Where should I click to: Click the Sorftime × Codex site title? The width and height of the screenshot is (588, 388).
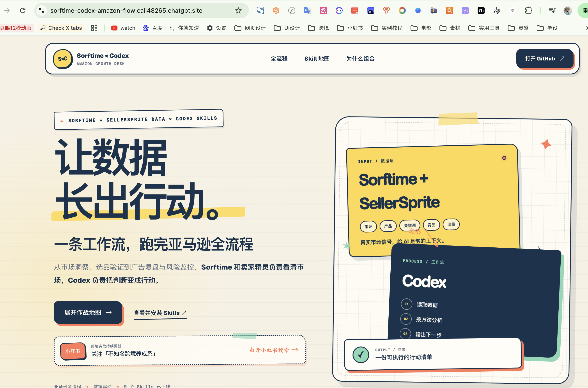103,56
